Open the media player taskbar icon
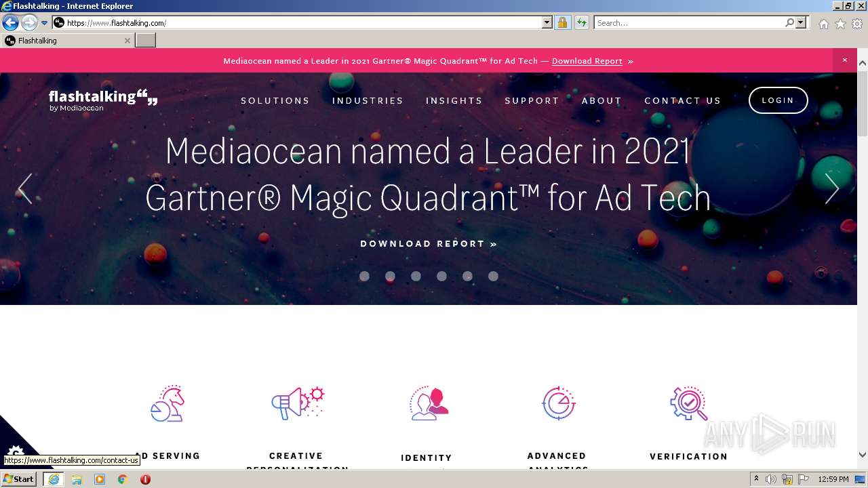This screenshot has height=488, width=868. tap(100, 479)
